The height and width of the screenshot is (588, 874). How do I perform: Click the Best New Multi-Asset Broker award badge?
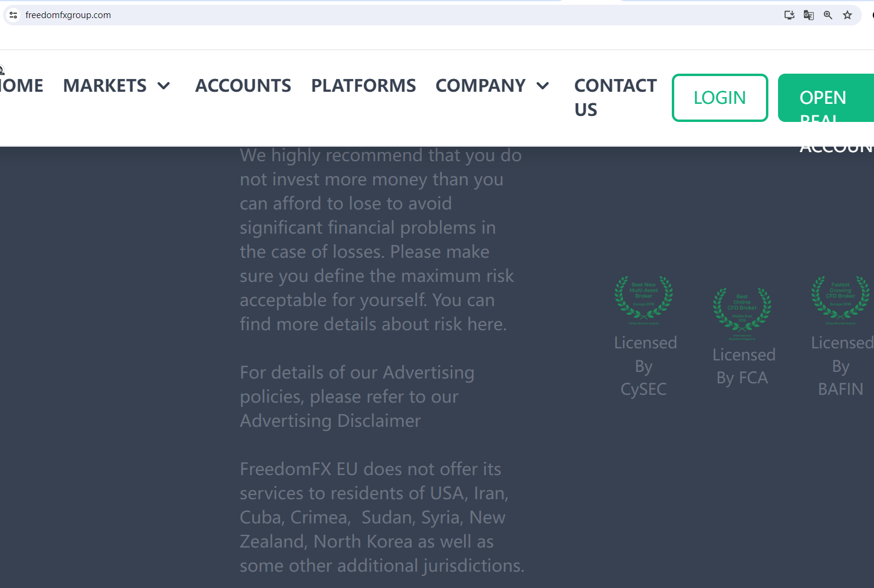tap(643, 298)
